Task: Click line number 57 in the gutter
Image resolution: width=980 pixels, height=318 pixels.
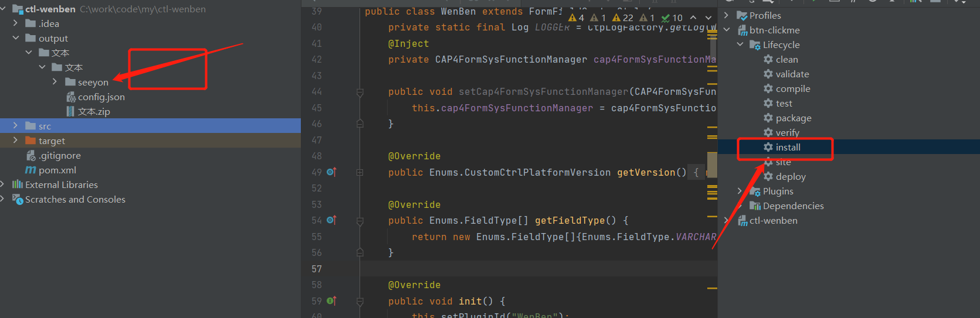Action: pyautogui.click(x=317, y=269)
